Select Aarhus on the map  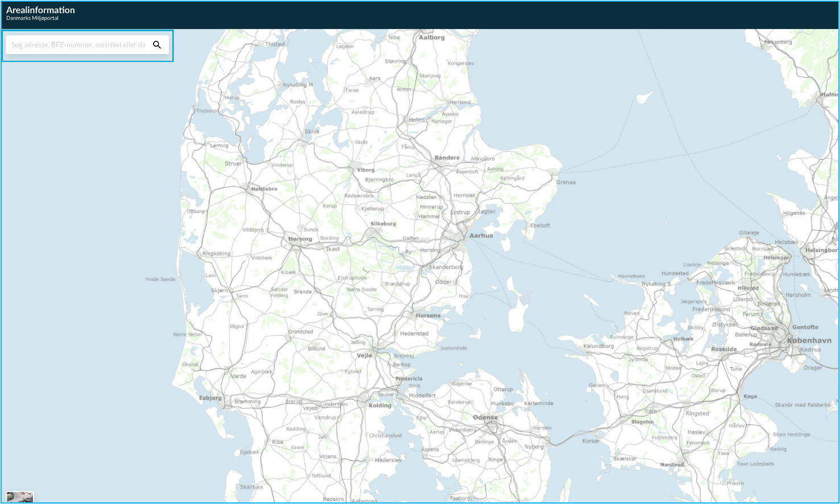pos(481,235)
